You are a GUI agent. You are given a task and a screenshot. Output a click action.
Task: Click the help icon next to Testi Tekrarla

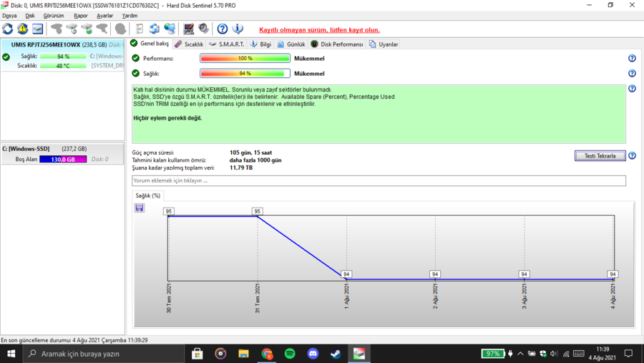click(x=632, y=155)
